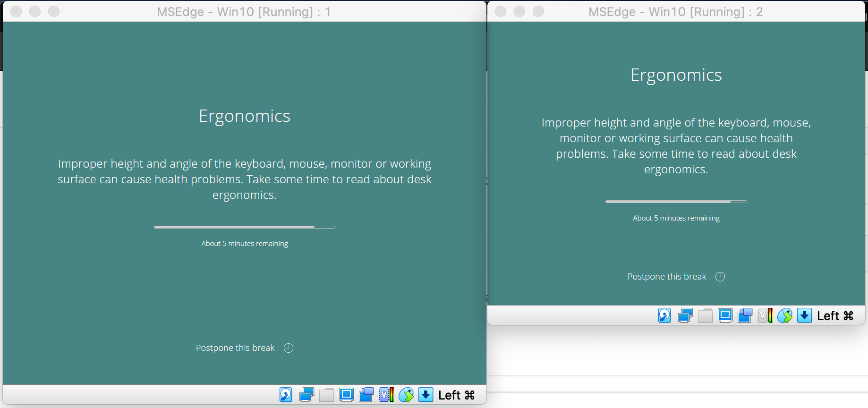Viewport: 868px width, 408px height.
Task: Click 'Left ⌘' host key label in window 2
Action: pyautogui.click(x=835, y=316)
